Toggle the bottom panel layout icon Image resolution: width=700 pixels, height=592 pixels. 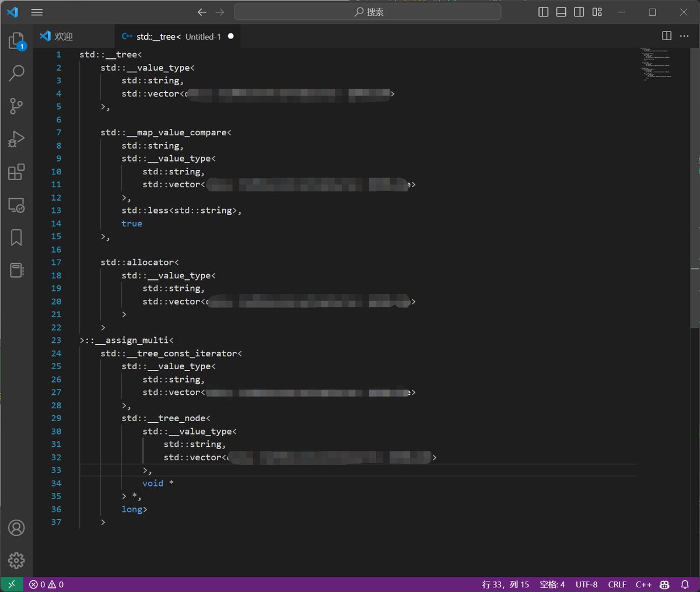pos(561,12)
